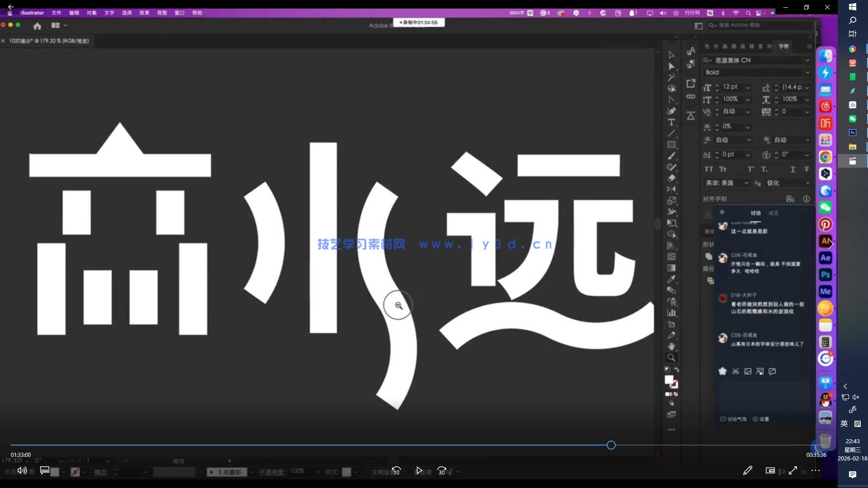Expand the 12pt font size dropdown

[747, 87]
